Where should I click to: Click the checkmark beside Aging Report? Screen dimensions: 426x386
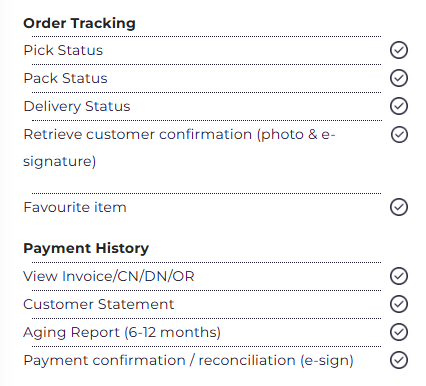399,332
